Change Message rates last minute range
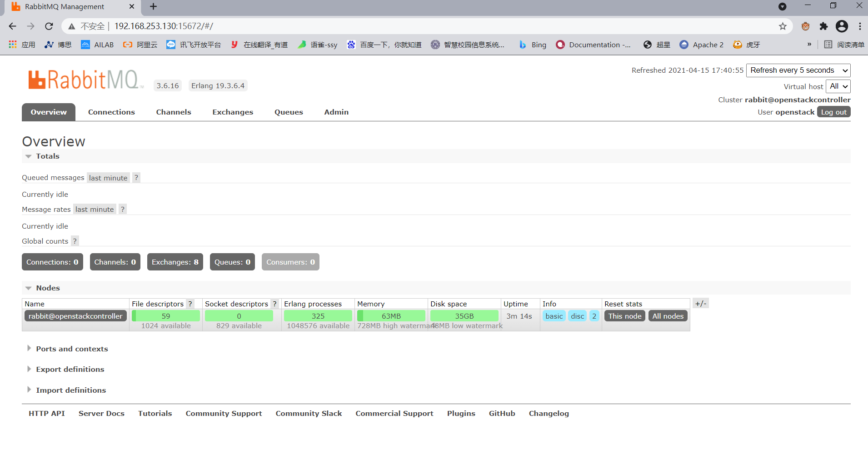The image size is (868, 450). pos(95,209)
